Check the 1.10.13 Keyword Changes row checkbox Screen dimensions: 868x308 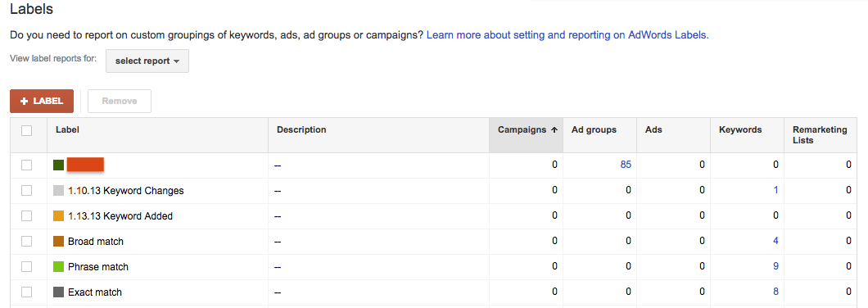[26, 191]
